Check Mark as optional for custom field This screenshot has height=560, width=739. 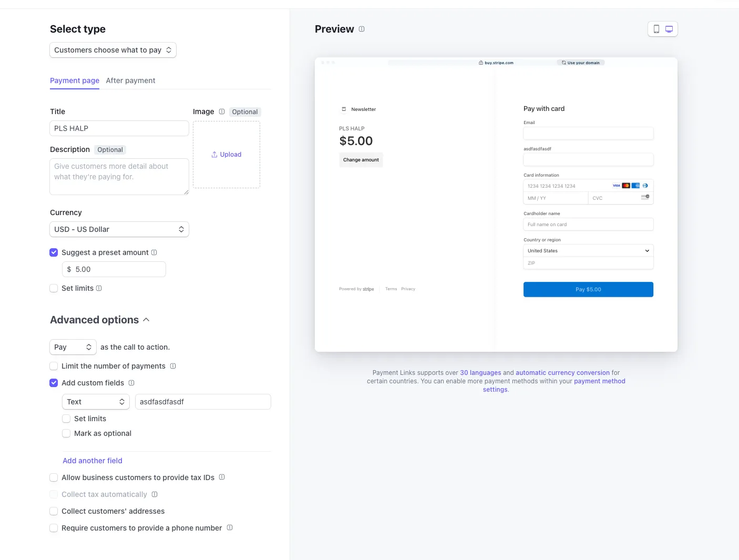coord(66,433)
